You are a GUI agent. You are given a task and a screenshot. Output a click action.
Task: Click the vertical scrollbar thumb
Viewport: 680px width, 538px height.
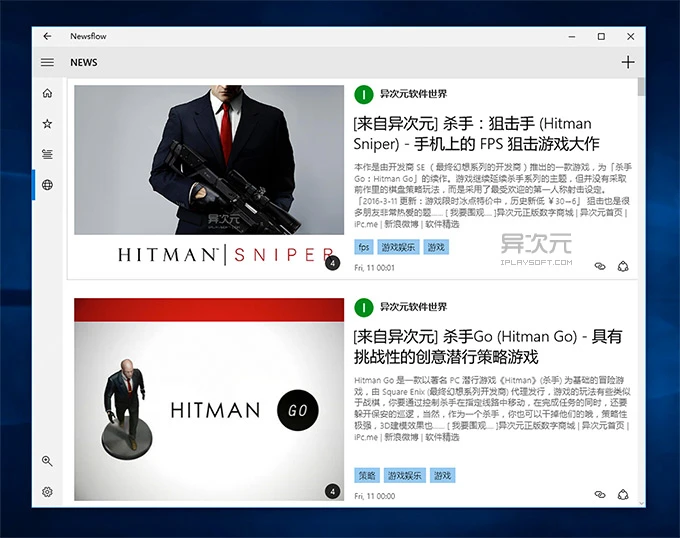641,87
